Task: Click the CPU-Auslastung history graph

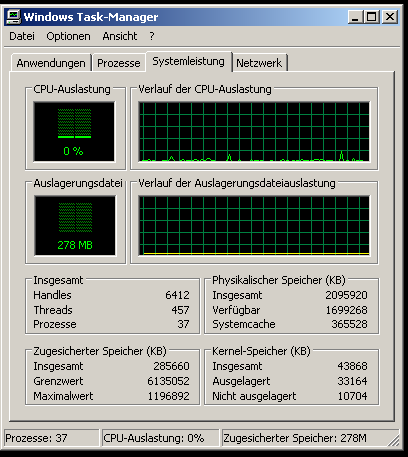Action: pos(254,131)
